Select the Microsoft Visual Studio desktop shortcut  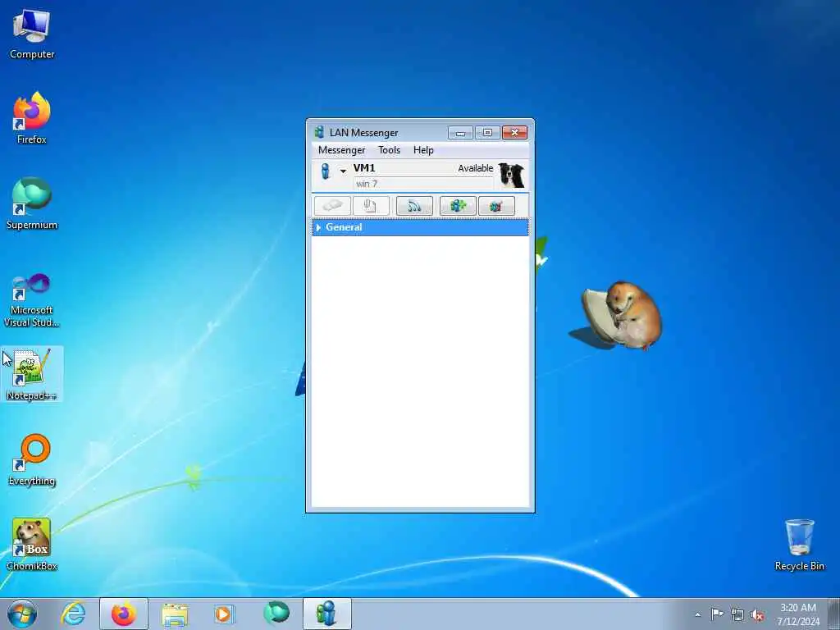(x=32, y=300)
